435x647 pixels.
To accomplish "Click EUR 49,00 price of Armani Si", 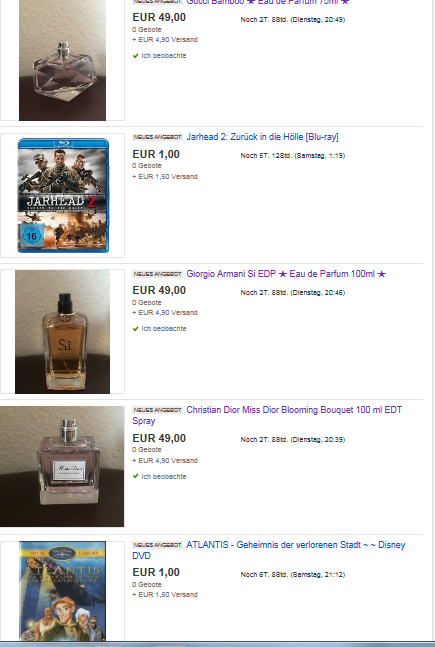I will click(159, 290).
